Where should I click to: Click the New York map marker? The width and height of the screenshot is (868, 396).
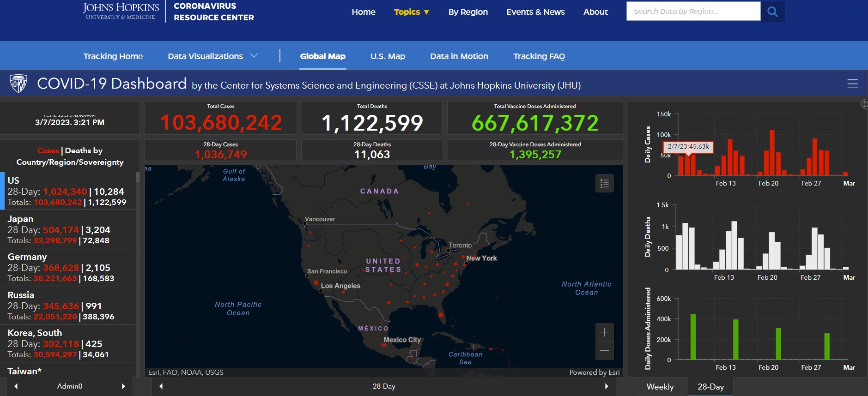[466, 264]
